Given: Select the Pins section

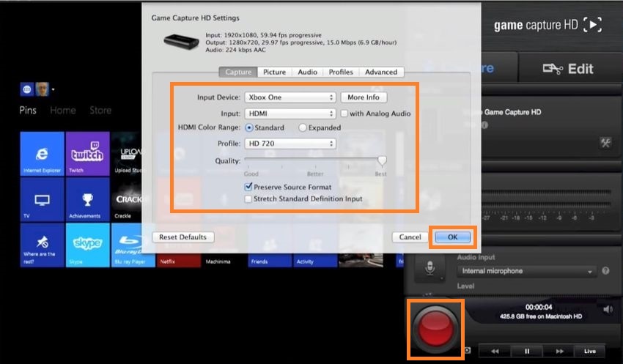Looking at the screenshot, I should tap(28, 111).
